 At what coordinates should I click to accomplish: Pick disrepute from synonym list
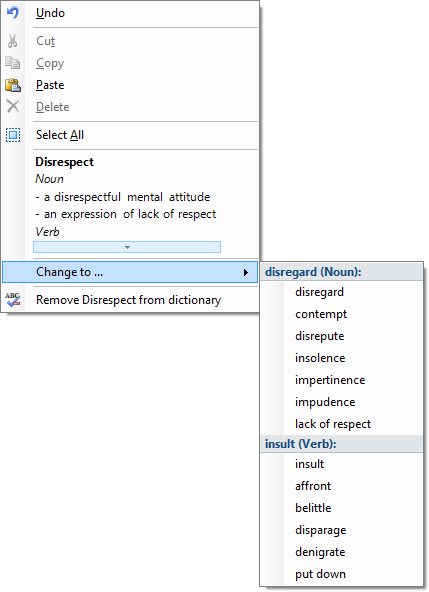tap(341, 336)
